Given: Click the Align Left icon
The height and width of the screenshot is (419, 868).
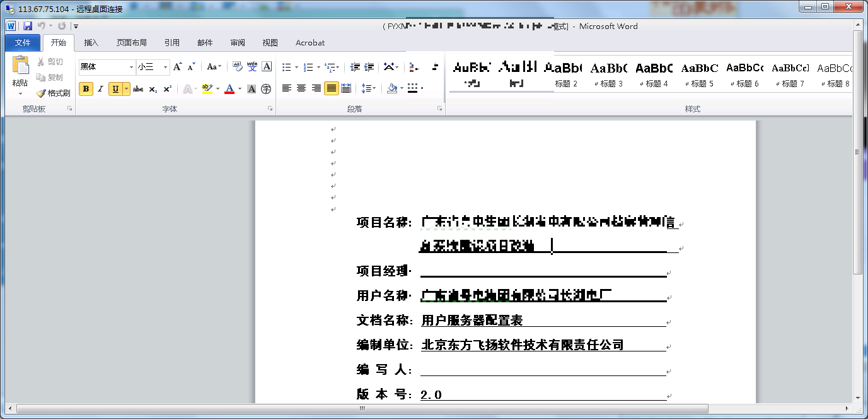Looking at the screenshot, I should tap(287, 88).
